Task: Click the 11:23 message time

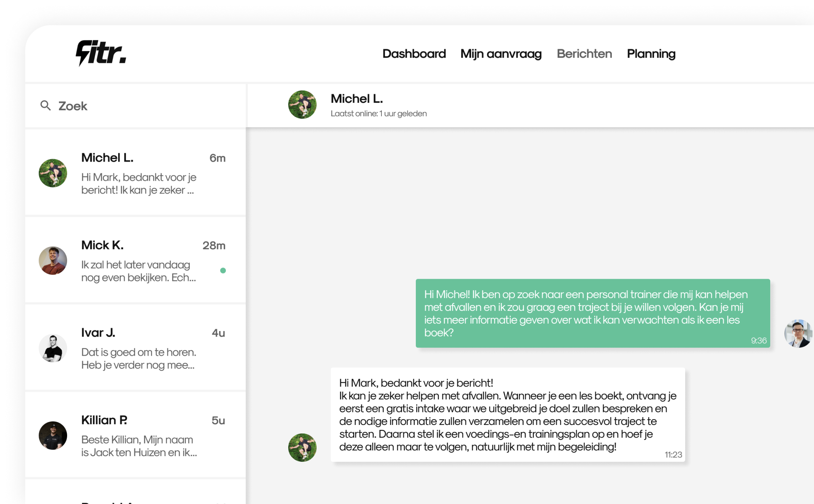Action: [x=673, y=455]
